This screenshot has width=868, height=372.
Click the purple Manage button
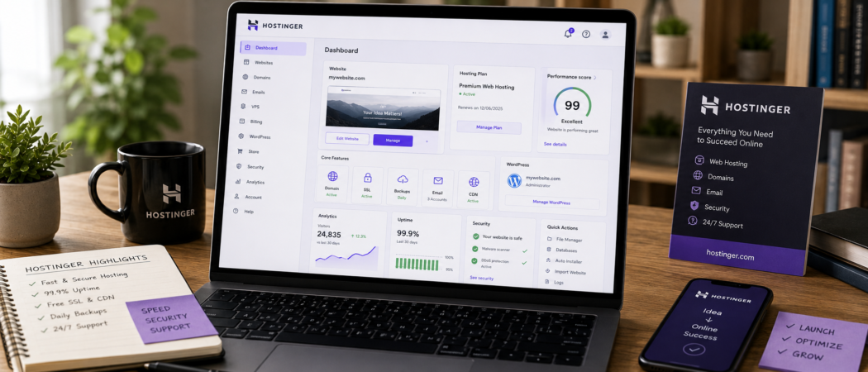(393, 141)
